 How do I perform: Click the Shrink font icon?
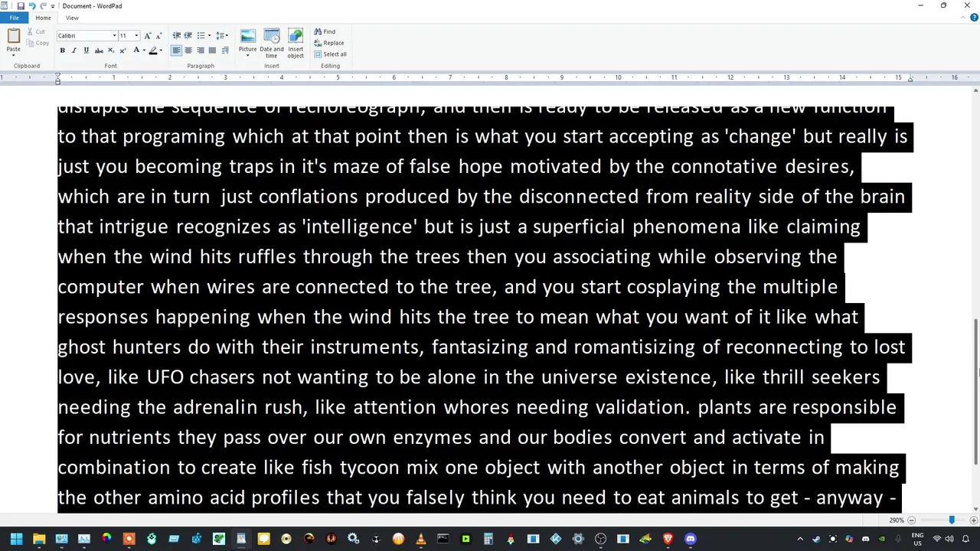click(158, 36)
